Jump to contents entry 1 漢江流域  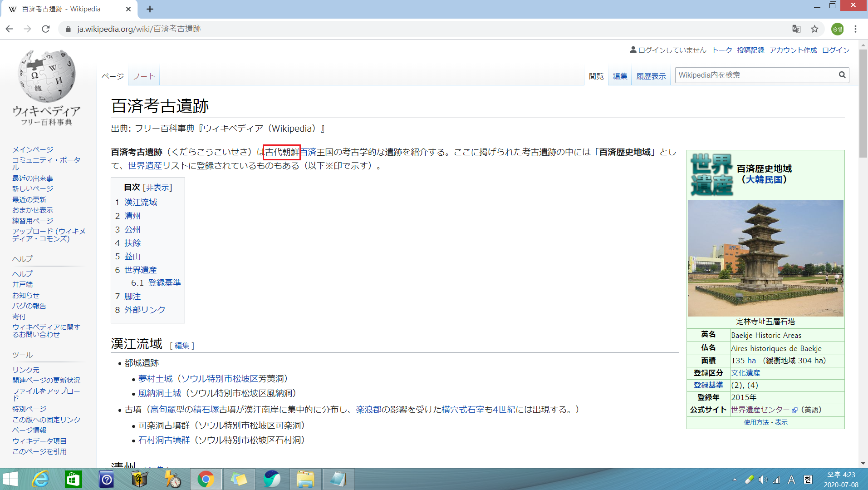coord(141,202)
